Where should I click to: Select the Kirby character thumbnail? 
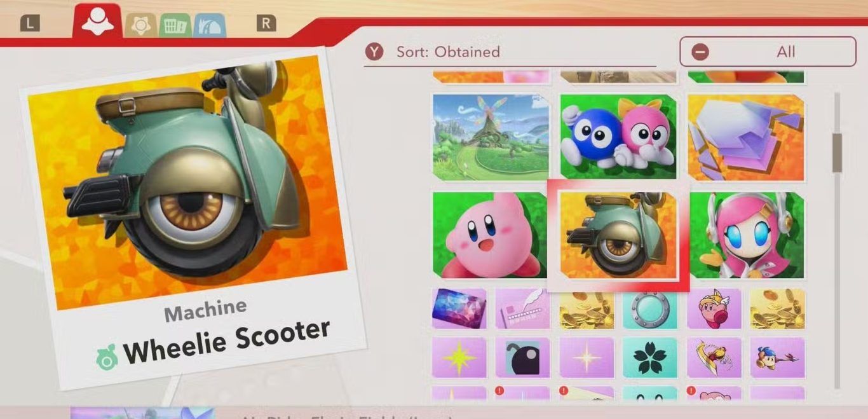[491, 235]
